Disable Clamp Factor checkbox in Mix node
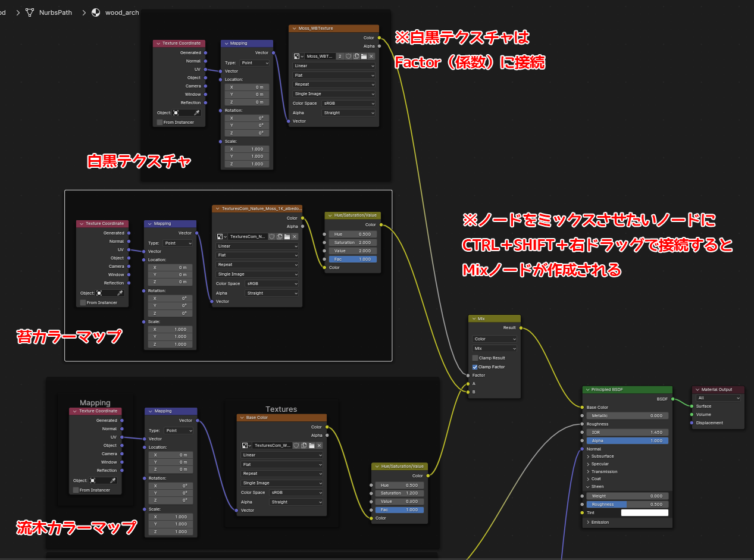The width and height of the screenshot is (754, 560). pyautogui.click(x=475, y=367)
